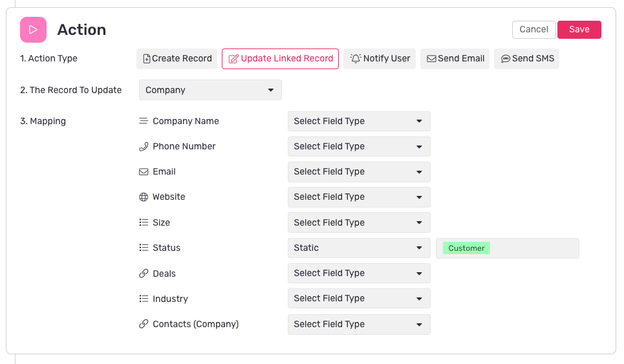
Task: Select the Notify User action type
Action: click(x=380, y=58)
